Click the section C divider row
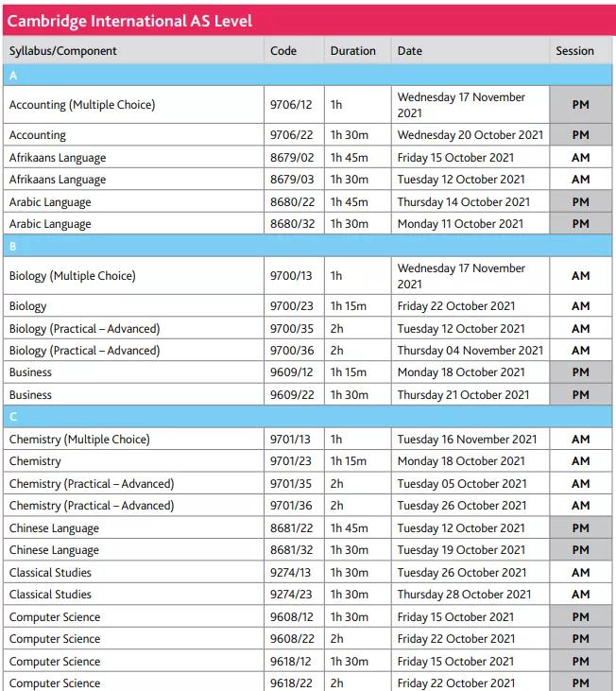The image size is (616, 691). [x=307, y=417]
